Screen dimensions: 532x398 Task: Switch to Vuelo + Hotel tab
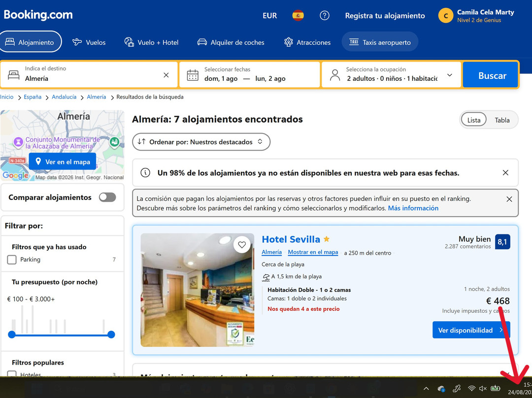click(151, 42)
